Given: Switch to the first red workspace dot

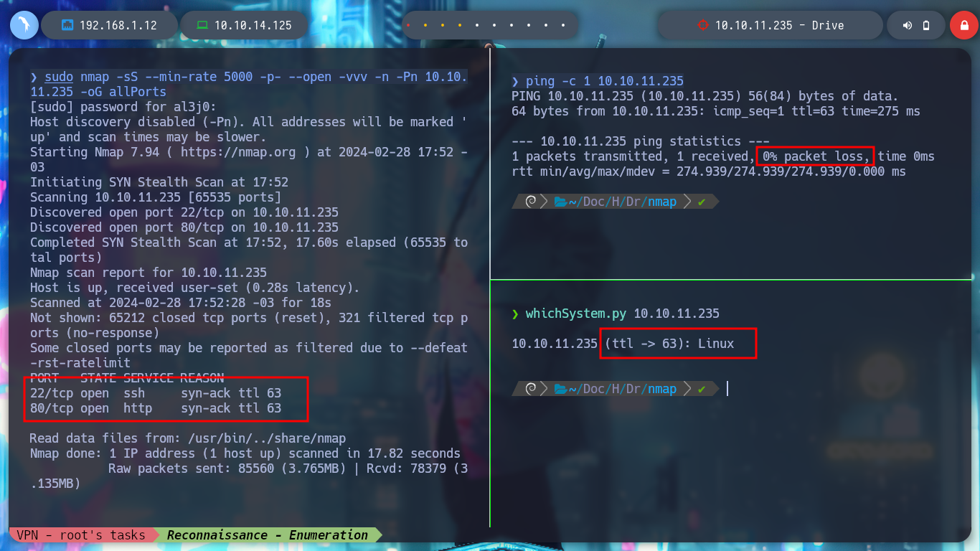Looking at the screenshot, I should 407,26.
